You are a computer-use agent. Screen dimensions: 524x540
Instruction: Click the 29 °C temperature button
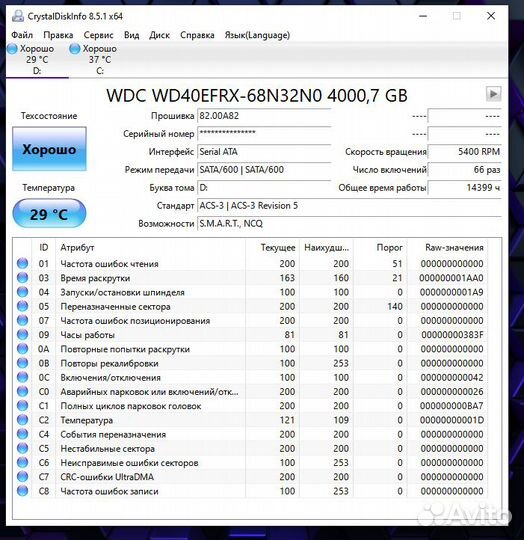tap(49, 214)
